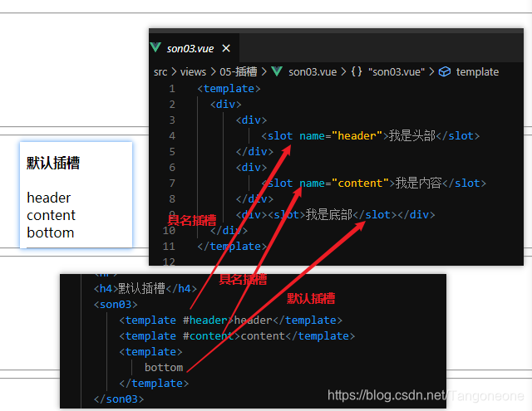Select the son03.vue editor tab

[x=194, y=48]
